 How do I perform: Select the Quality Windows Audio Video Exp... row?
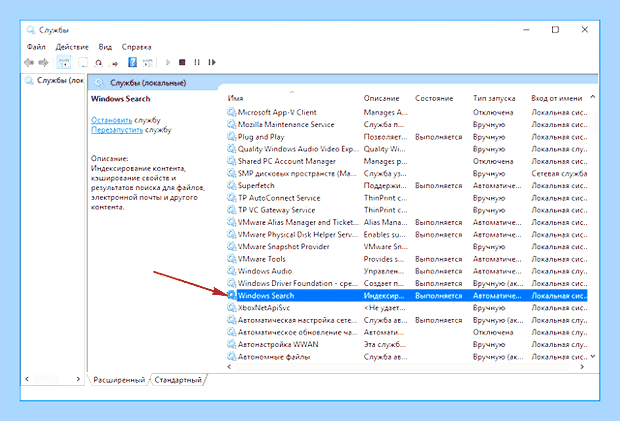pyautogui.click(x=407, y=149)
